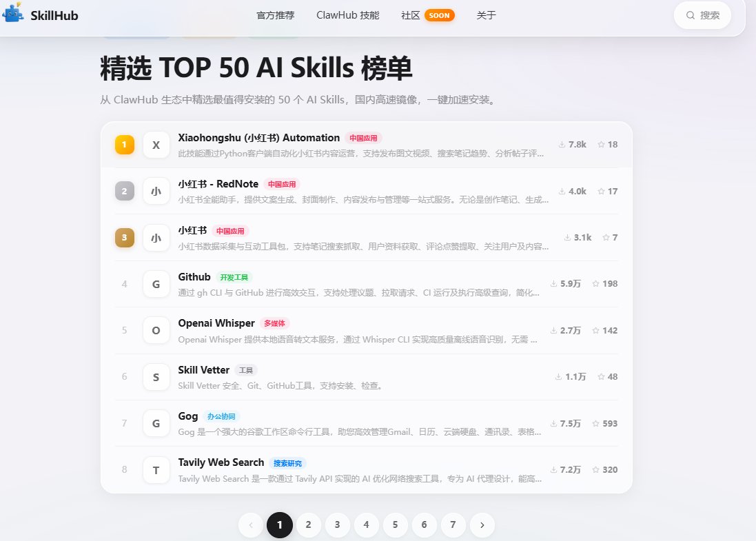
Task: Click the G avatar icon for Gog
Action: coord(156,423)
